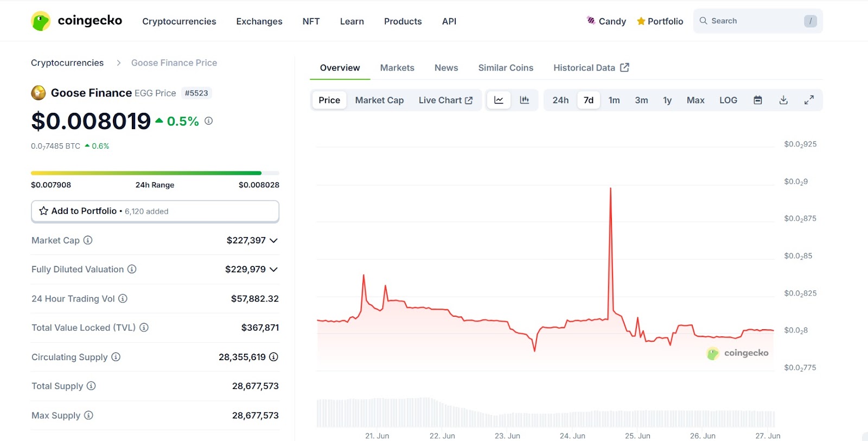The image size is (868, 441).
Task: Click the star icon in Add to Portfolio
Action: (43, 211)
